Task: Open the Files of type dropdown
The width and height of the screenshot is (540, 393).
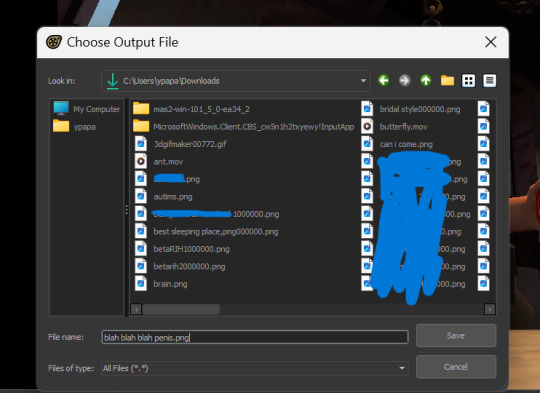Action: [402, 368]
